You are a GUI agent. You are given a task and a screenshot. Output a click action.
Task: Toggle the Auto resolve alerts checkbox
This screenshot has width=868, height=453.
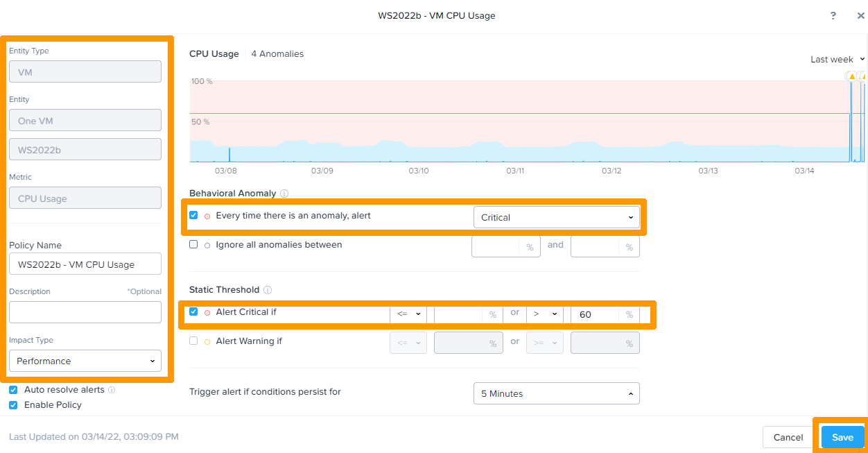click(x=13, y=390)
